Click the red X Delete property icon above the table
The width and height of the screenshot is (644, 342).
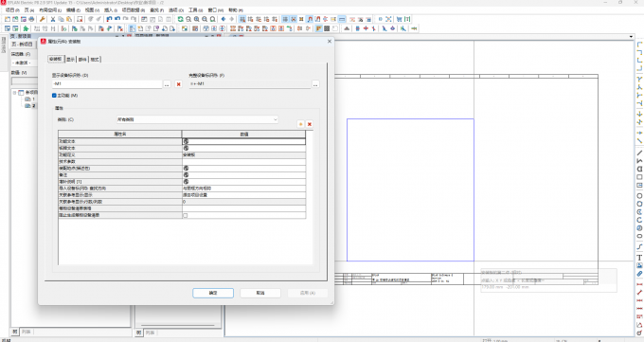coord(310,124)
